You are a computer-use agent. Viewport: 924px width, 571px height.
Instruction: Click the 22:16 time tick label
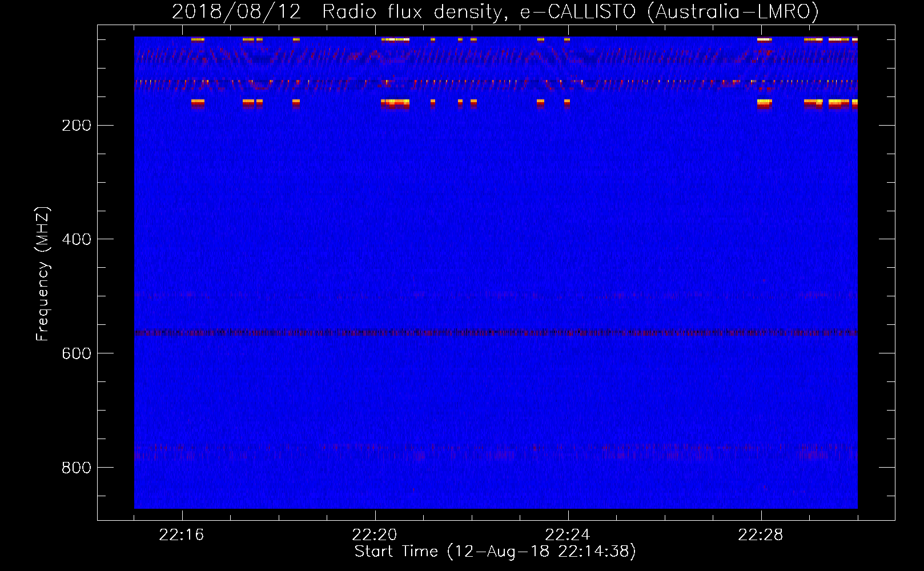[182, 535]
